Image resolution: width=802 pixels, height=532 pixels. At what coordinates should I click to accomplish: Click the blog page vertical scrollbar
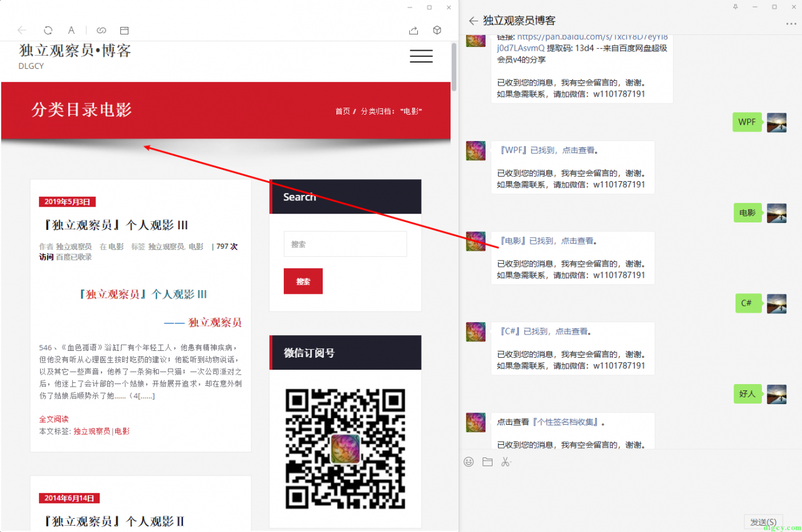454,68
